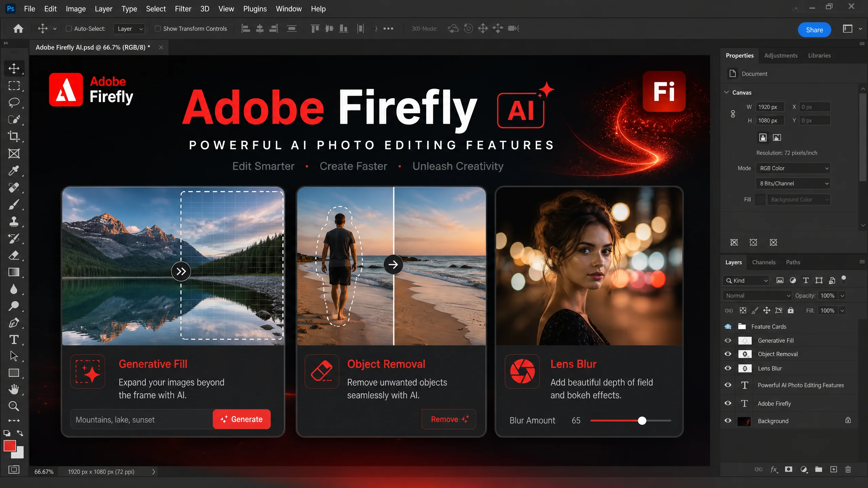Enable Show Transform Controls checkbox
Image resolution: width=868 pixels, height=488 pixels.
[158, 29]
